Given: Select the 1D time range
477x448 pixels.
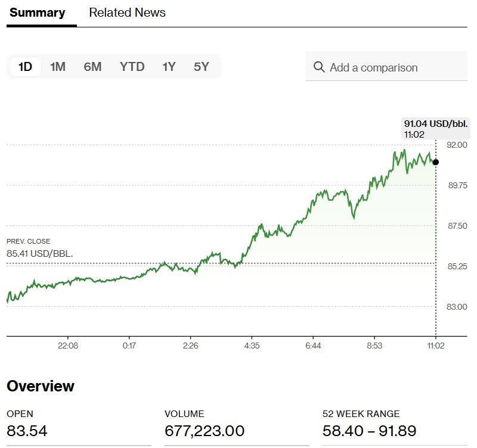Looking at the screenshot, I should [x=25, y=67].
